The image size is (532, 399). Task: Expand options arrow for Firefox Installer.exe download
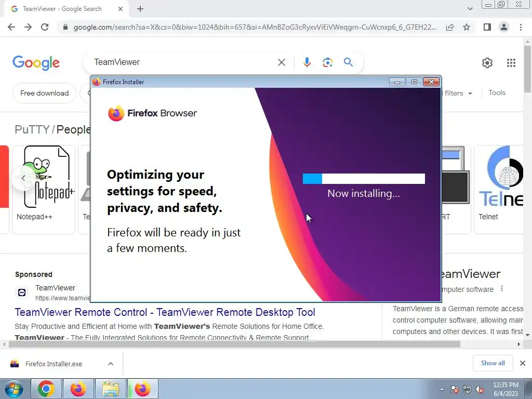(111, 364)
